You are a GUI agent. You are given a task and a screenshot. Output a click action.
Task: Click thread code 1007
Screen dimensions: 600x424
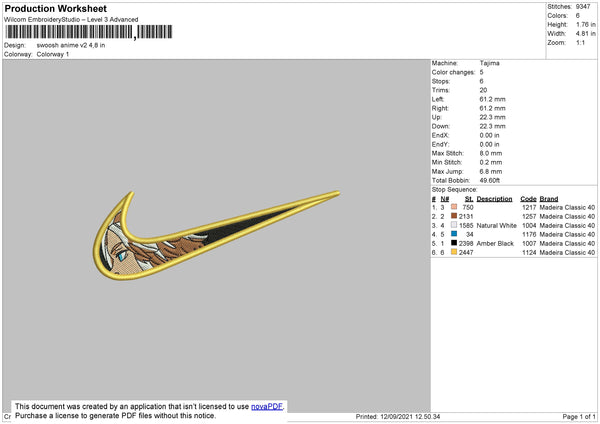click(529, 243)
